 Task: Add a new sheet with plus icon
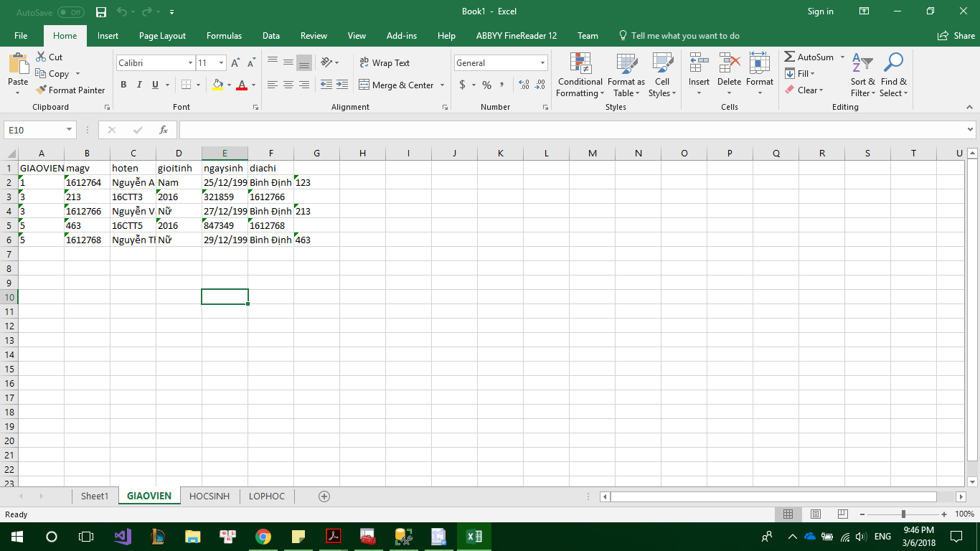(324, 496)
